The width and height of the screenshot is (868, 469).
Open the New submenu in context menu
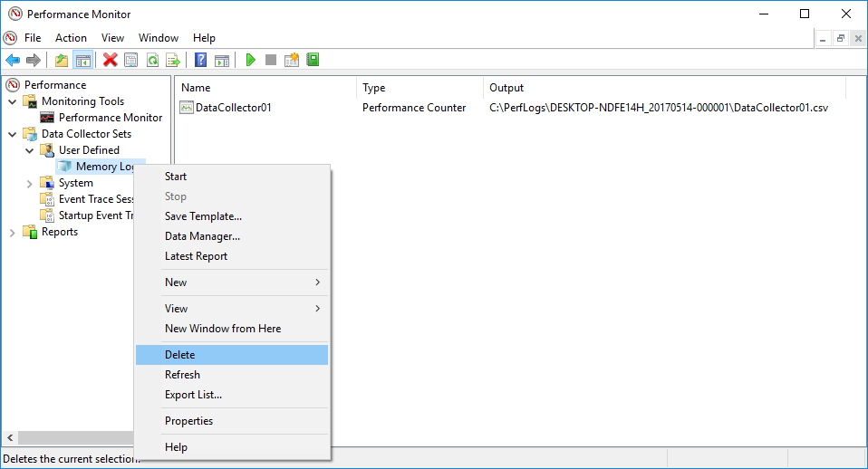click(x=232, y=282)
